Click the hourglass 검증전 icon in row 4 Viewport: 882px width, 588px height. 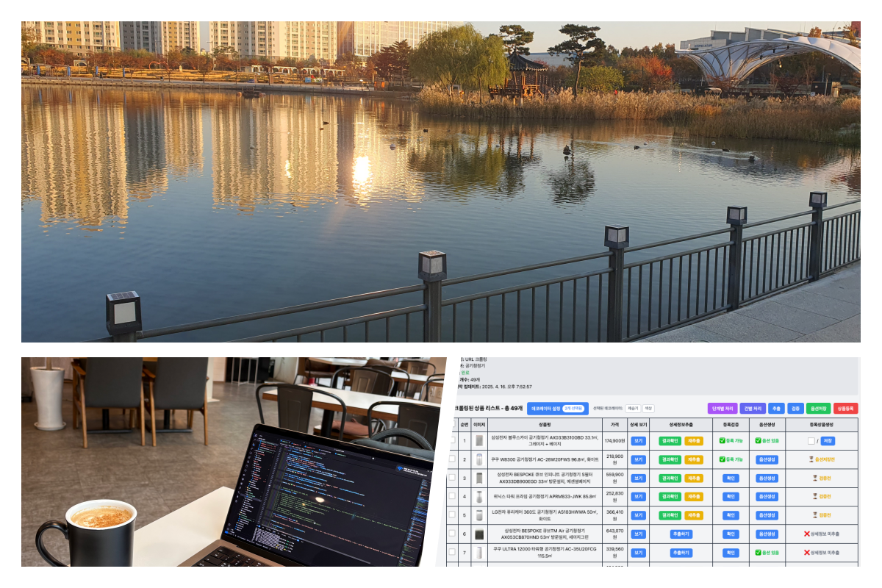tap(814, 496)
